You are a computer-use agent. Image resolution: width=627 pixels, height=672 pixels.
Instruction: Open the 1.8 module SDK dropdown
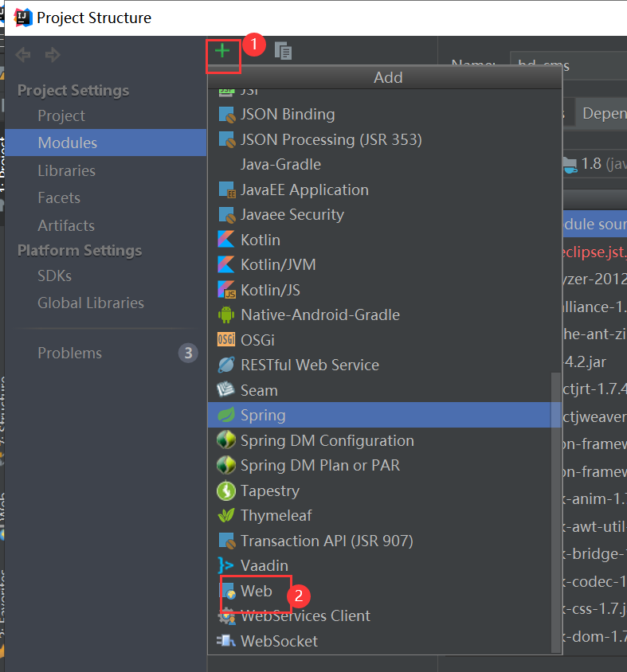594,164
